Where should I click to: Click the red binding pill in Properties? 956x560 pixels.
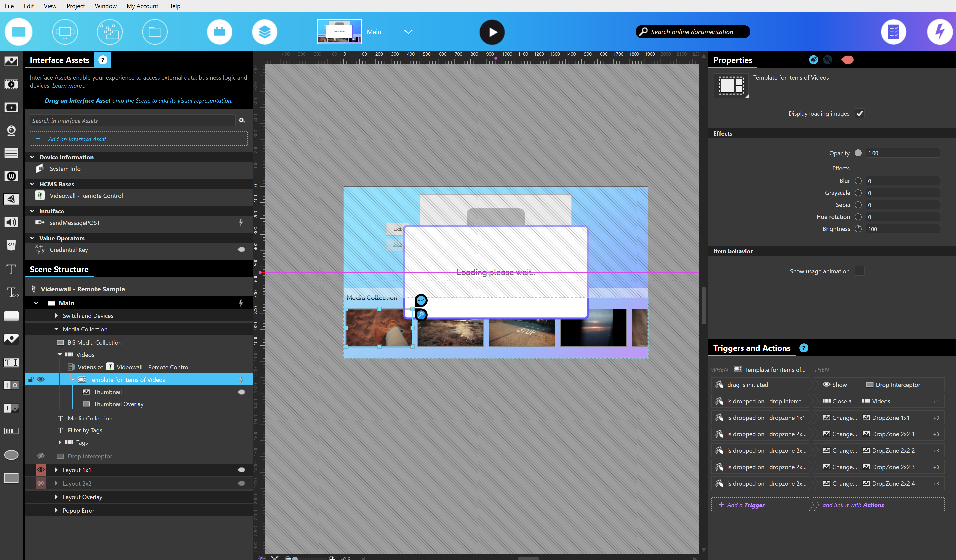pos(847,60)
